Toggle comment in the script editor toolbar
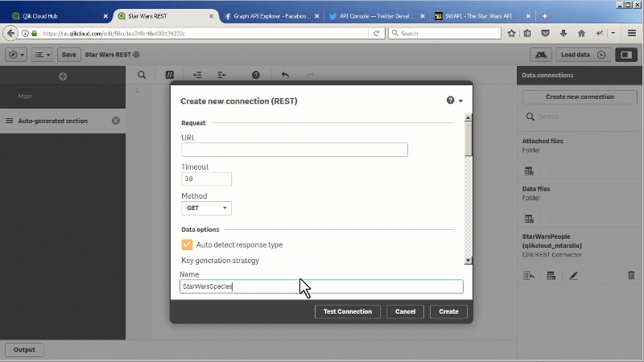This screenshot has width=644, height=362. point(169,75)
